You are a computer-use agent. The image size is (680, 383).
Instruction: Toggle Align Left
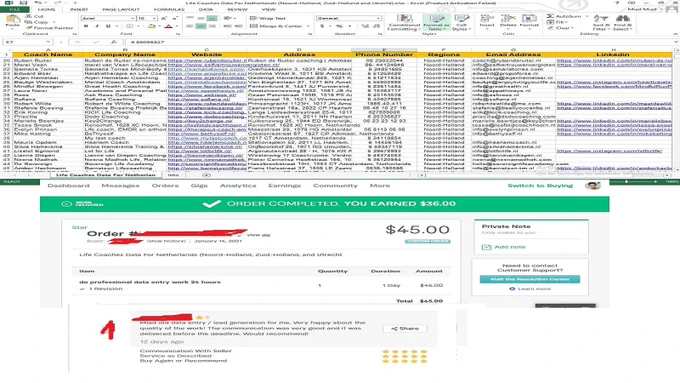[190, 26]
